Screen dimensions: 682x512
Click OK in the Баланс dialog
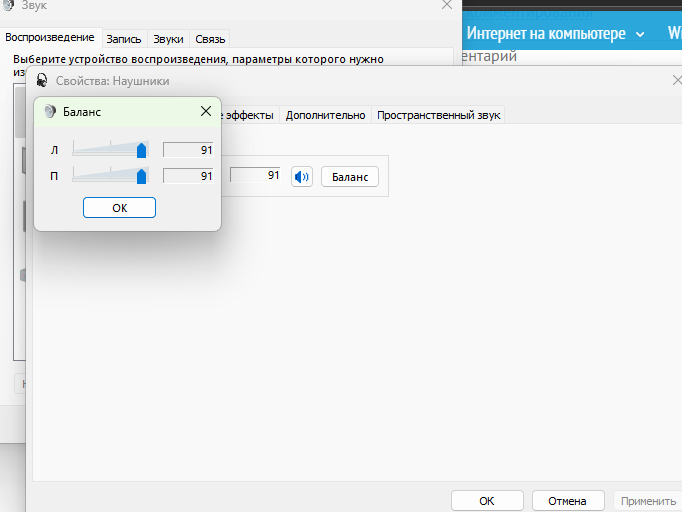(119, 207)
